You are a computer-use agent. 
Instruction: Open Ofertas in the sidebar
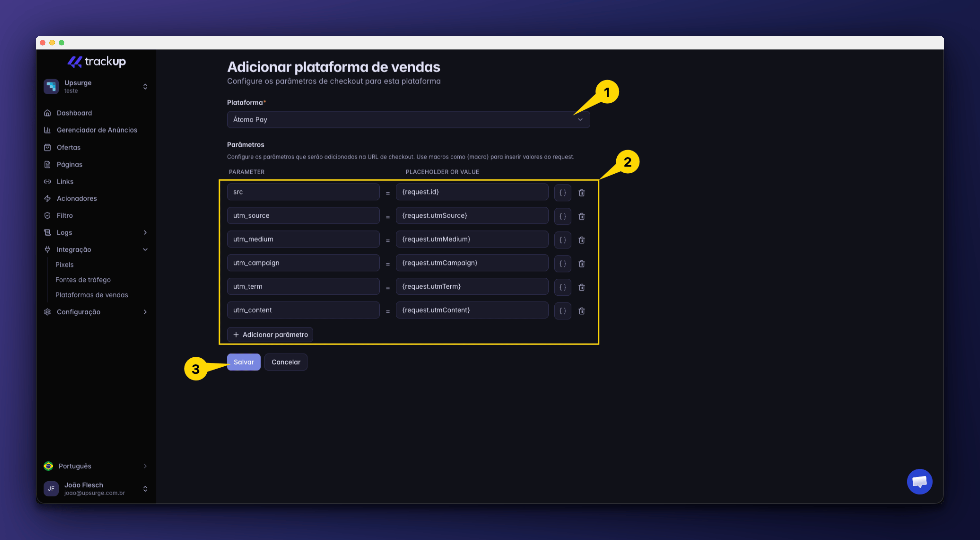tap(69, 147)
